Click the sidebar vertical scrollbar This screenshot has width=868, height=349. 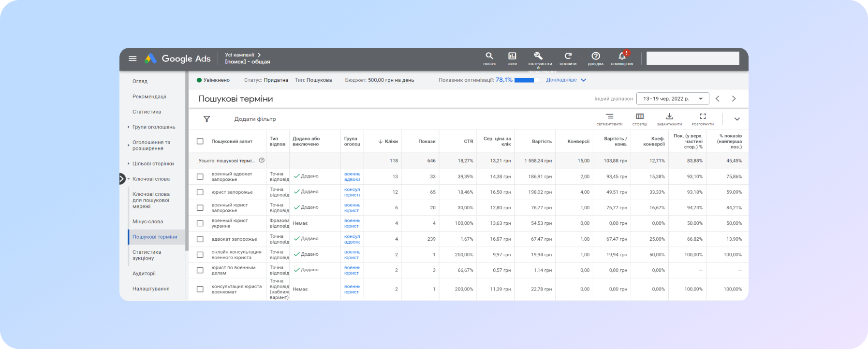coord(187,160)
